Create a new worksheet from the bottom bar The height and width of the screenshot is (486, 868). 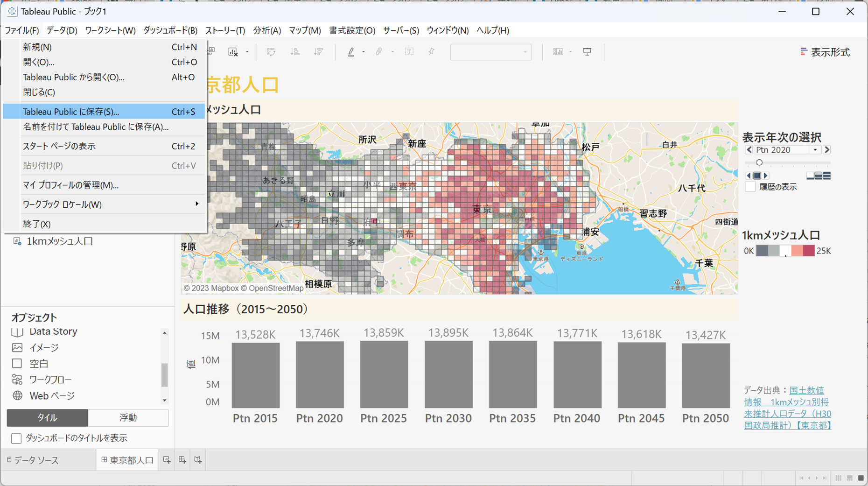167,460
